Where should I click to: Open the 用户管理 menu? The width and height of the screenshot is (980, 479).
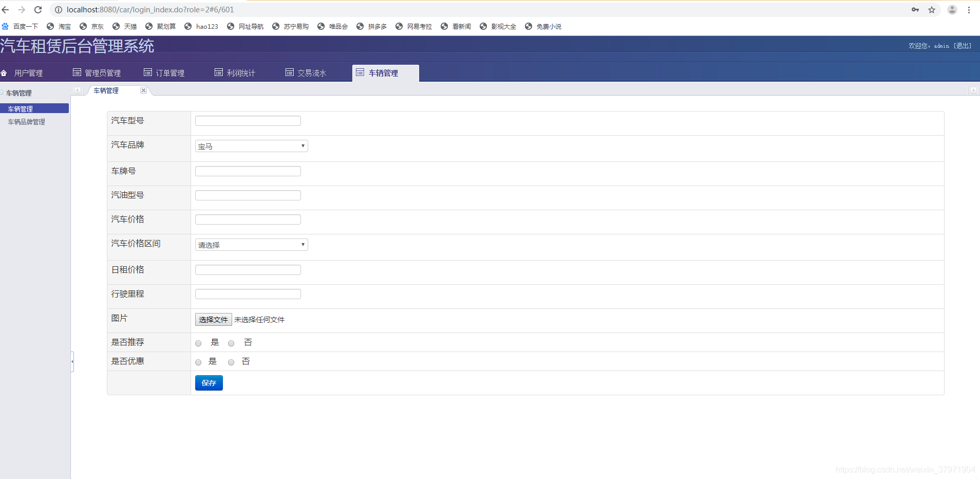[x=23, y=73]
